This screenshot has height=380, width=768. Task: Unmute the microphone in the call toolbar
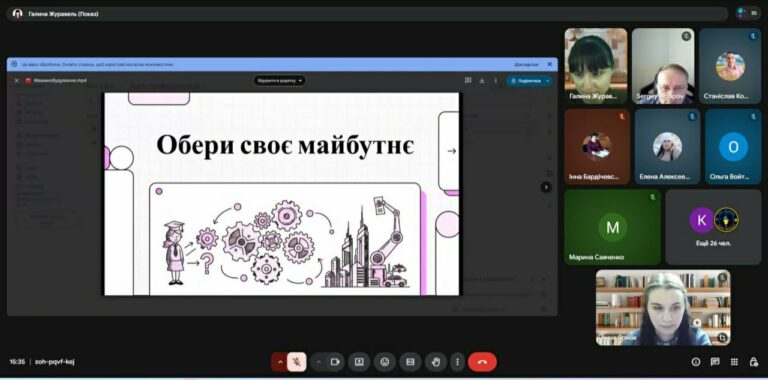[297, 362]
